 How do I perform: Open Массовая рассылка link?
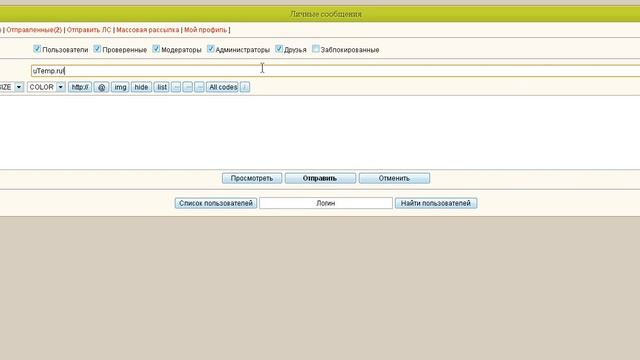pyautogui.click(x=148, y=30)
